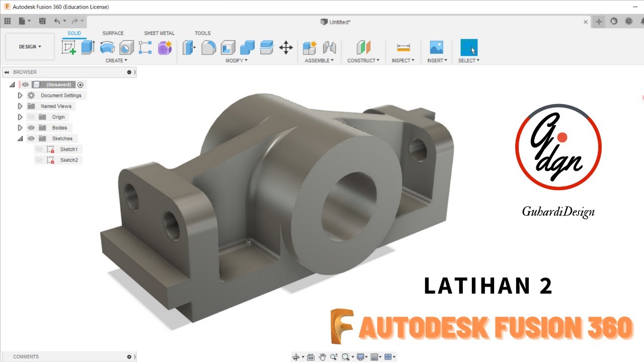Save the design with floppy icon
This screenshot has width=644, height=362.
pos(42,21)
